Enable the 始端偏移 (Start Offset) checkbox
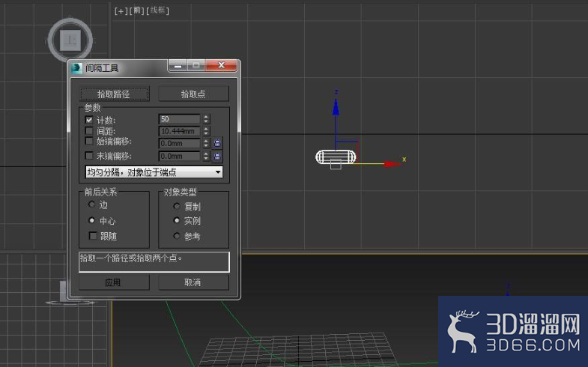The image size is (588, 367). pos(89,142)
